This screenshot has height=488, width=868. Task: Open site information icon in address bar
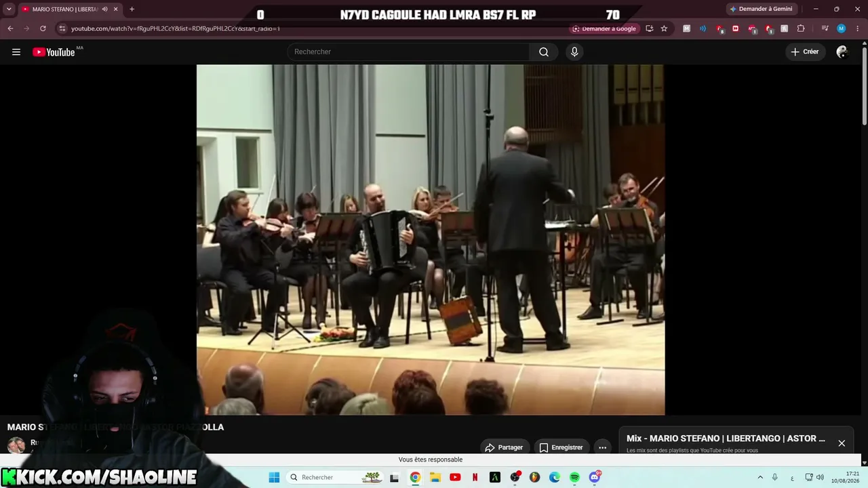coord(62,28)
